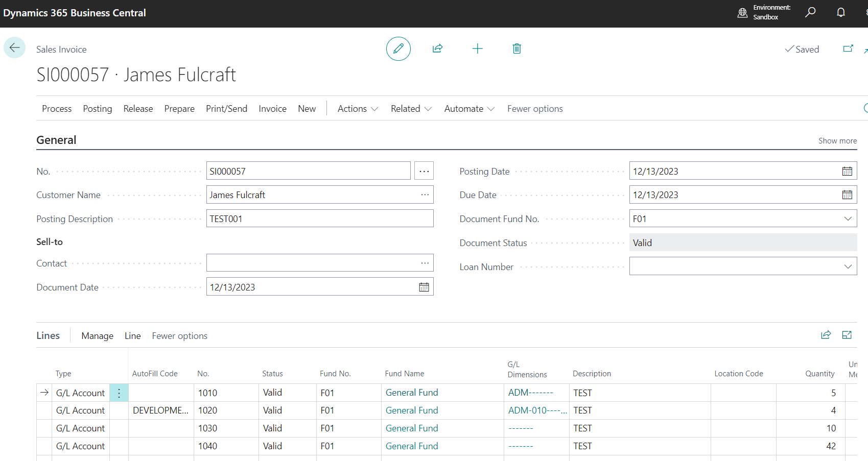Open the Posting Date calendar picker
The image size is (868, 461).
click(x=847, y=171)
